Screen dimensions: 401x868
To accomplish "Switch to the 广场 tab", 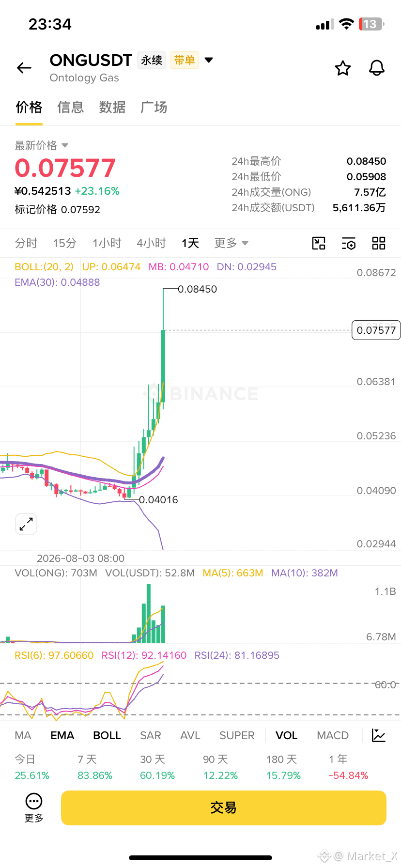I will [x=154, y=107].
